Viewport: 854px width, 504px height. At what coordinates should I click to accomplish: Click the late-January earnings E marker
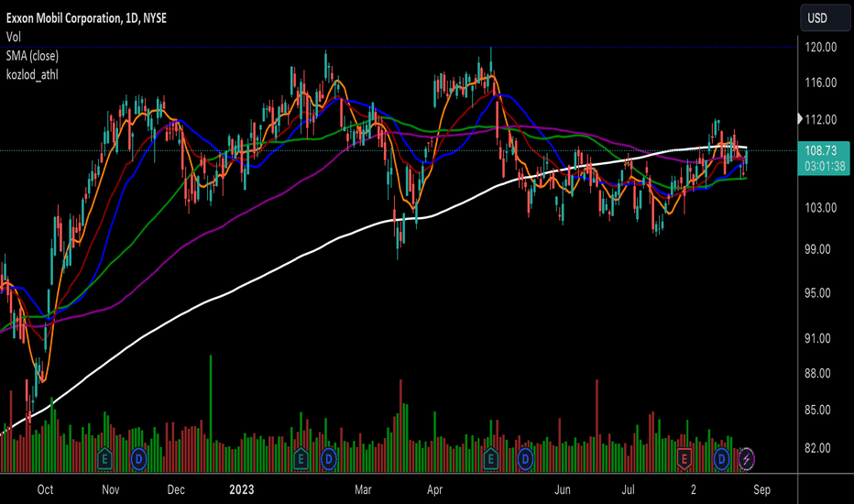point(301,459)
